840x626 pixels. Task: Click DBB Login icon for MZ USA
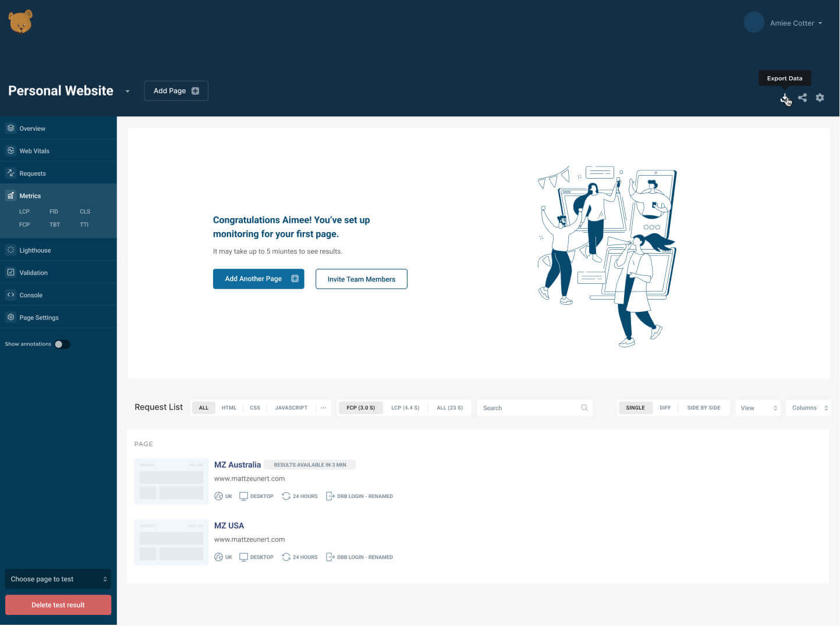(x=330, y=557)
